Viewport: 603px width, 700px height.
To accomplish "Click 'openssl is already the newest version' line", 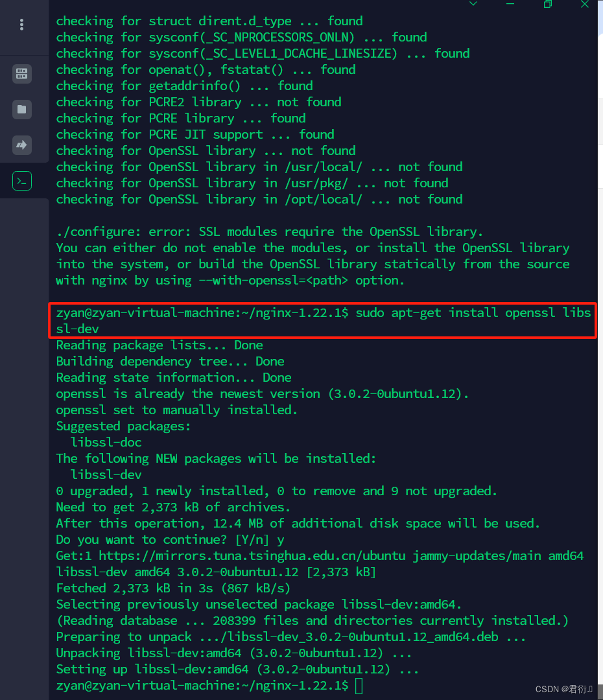I will tap(263, 394).
